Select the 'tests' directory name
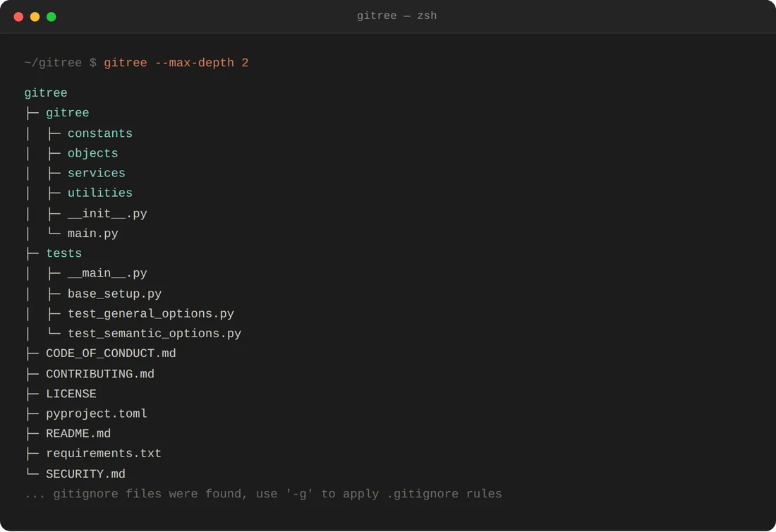The width and height of the screenshot is (776, 532). (63, 253)
